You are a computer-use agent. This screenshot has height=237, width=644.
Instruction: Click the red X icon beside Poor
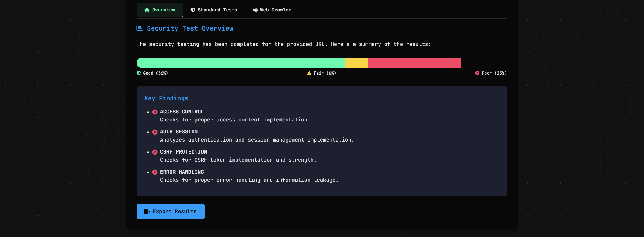point(477,73)
